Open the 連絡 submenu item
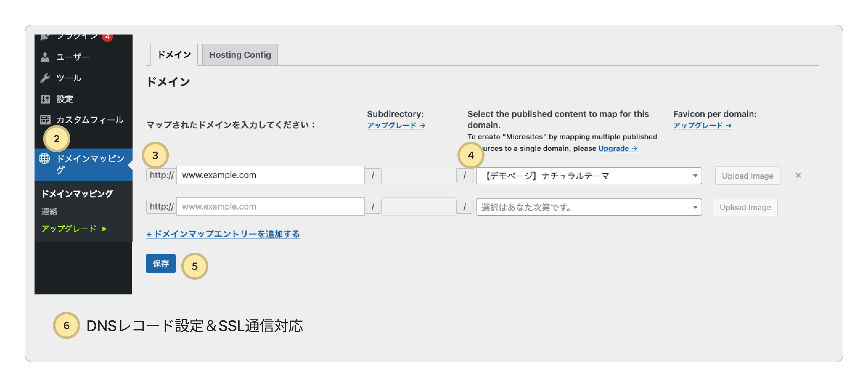 pyautogui.click(x=50, y=211)
